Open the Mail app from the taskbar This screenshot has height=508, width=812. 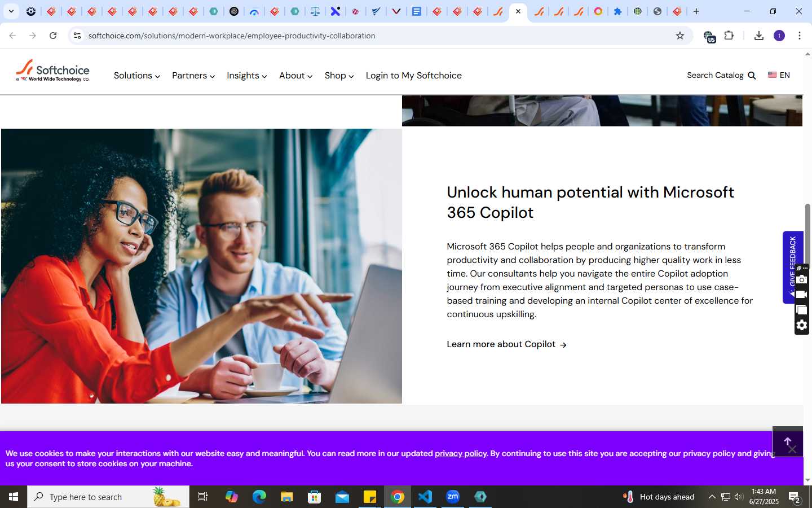[342, 497]
